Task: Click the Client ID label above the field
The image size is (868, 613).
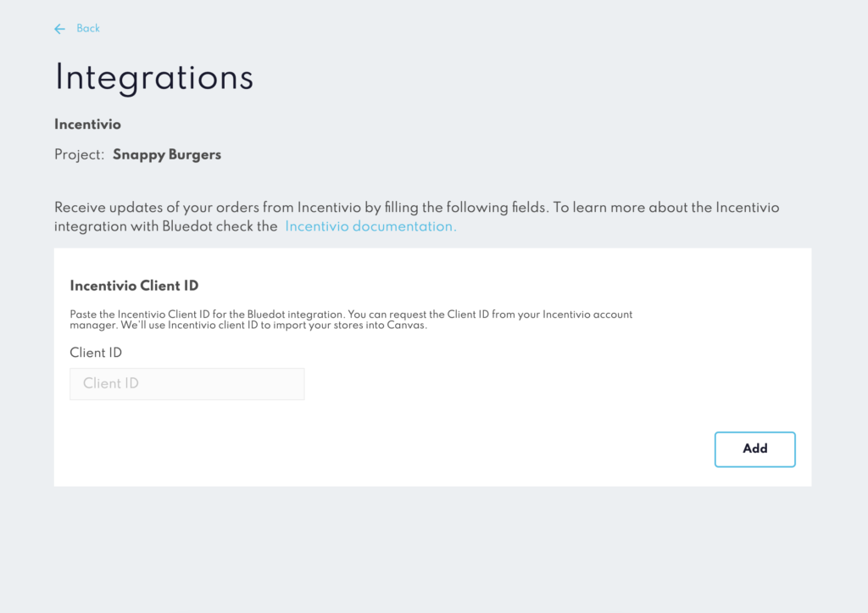Action: 96,353
